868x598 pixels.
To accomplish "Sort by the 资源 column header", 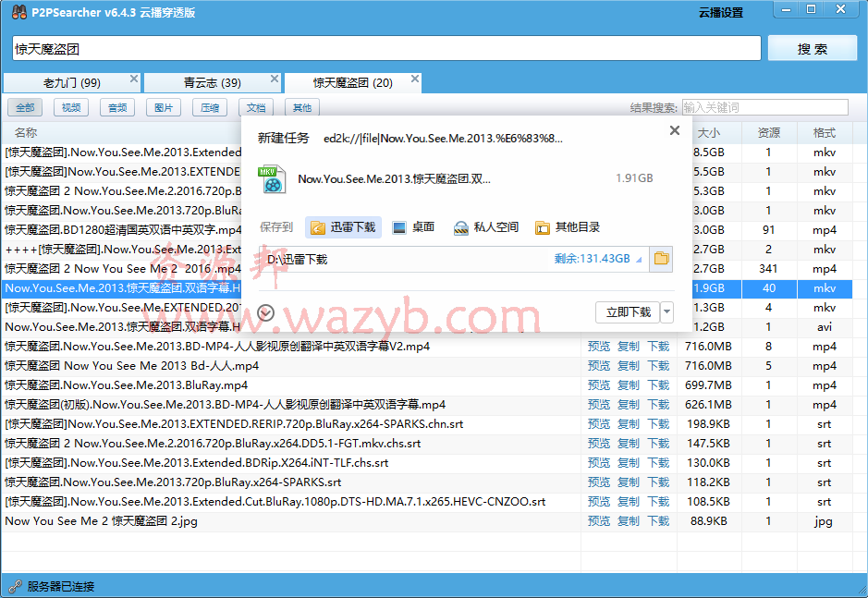I will pyautogui.click(x=769, y=133).
